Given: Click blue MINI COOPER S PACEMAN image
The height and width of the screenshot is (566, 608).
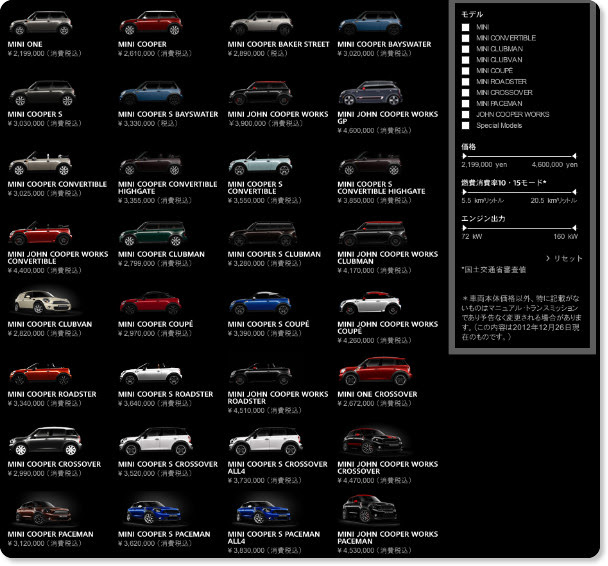Looking at the screenshot, I should (x=154, y=512).
